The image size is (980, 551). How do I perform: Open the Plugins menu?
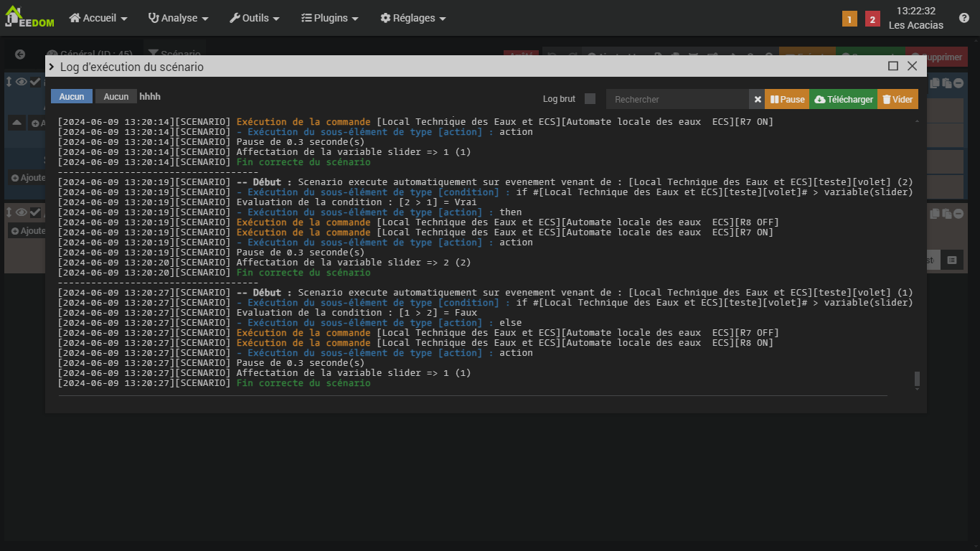329,18
